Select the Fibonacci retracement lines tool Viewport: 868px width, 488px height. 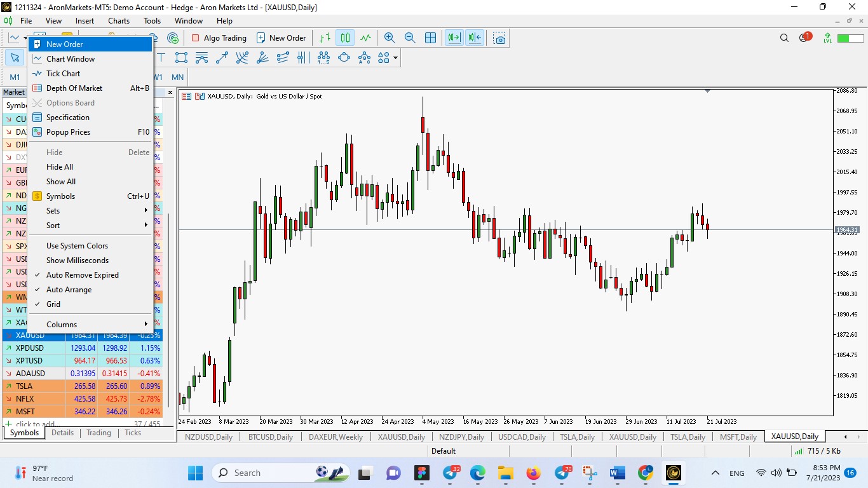tap(201, 58)
